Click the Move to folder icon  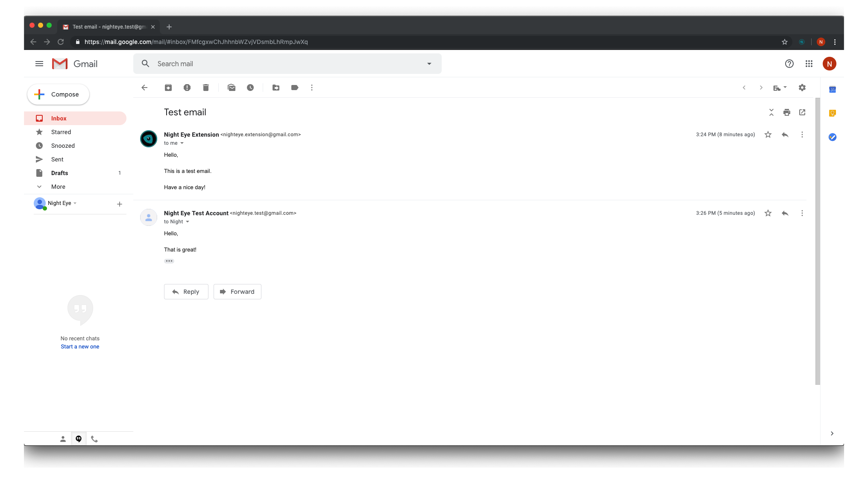point(276,88)
